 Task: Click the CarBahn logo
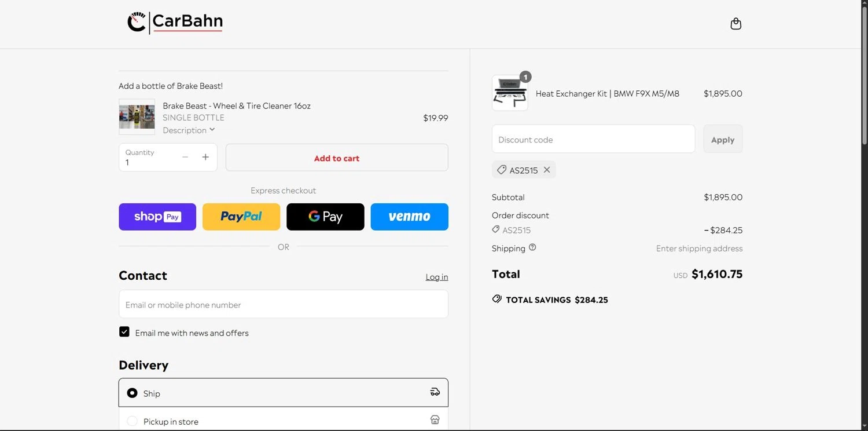175,23
